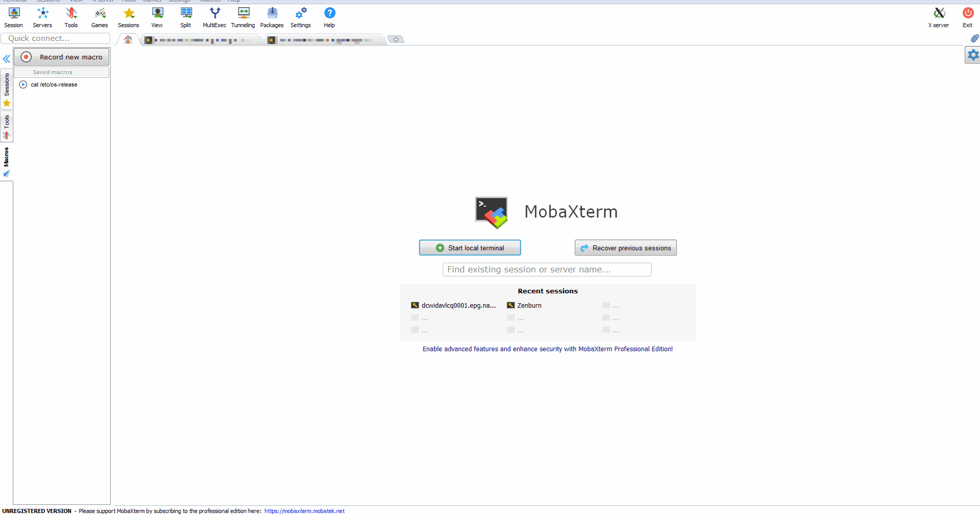Launch the Games toolbar icon

click(100, 17)
